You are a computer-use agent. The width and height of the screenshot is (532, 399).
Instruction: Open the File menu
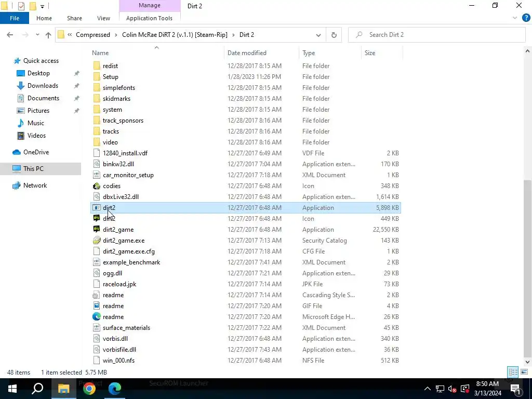click(x=15, y=18)
